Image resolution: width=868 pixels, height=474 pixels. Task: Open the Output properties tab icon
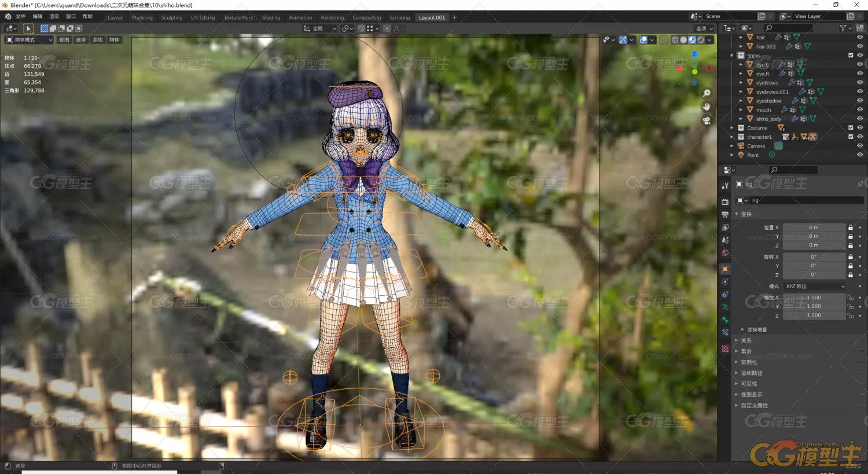coord(725,215)
